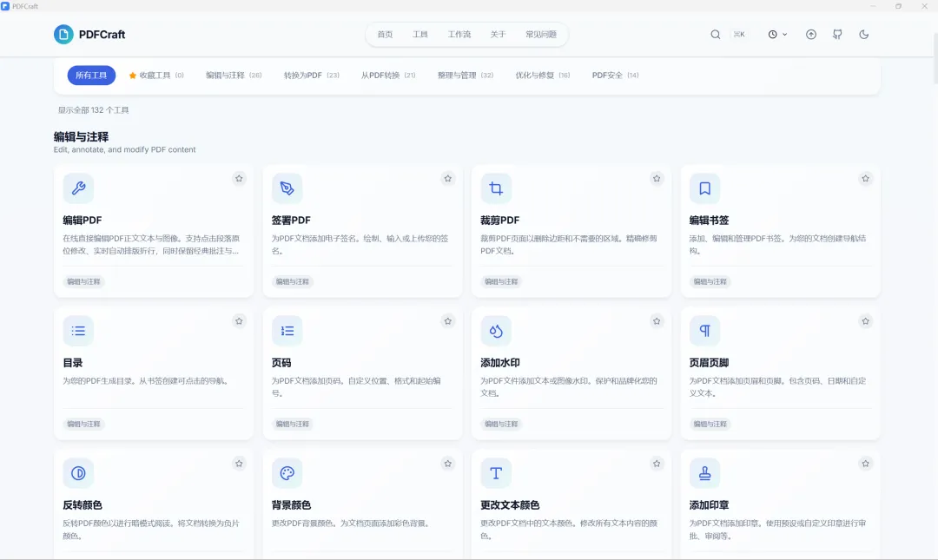The width and height of the screenshot is (938, 560).
Task: Click the 添加水印 droplet icon
Action: pos(496,331)
